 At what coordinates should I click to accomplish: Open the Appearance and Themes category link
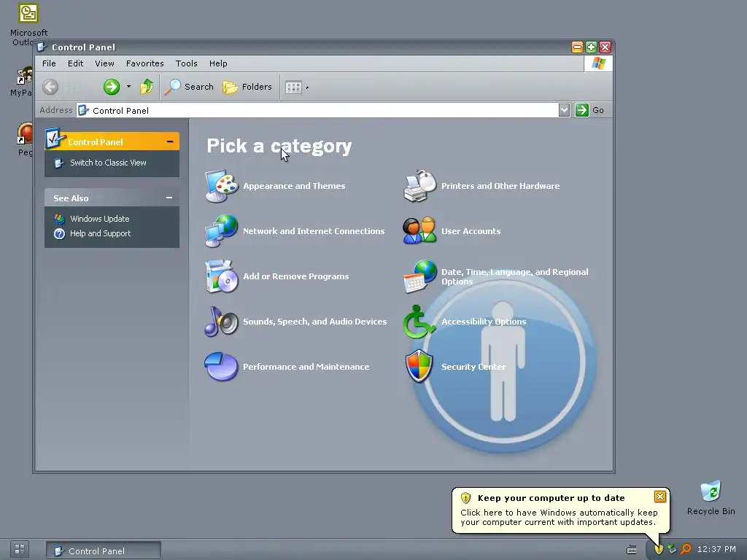(294, 186)
